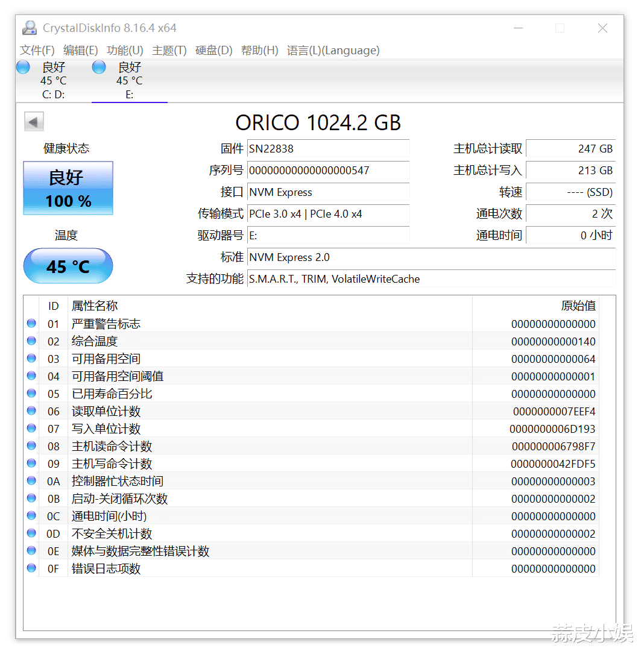
Task: Click status dot for attribute 03 可用备用空间
Action: point(31,359)
